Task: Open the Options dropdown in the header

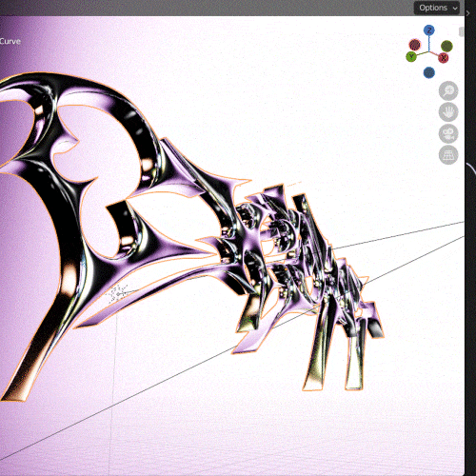Action: pos(437,8)
